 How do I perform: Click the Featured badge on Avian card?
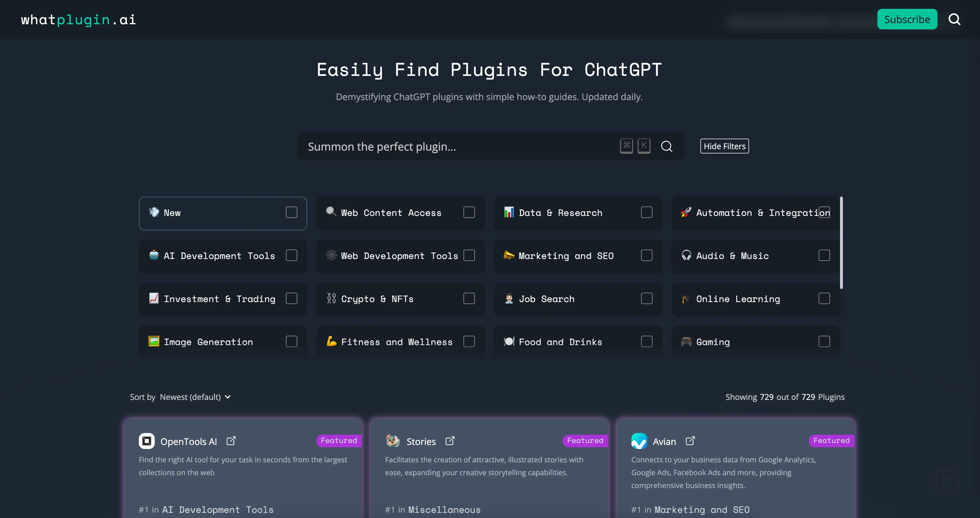point(831,440)
